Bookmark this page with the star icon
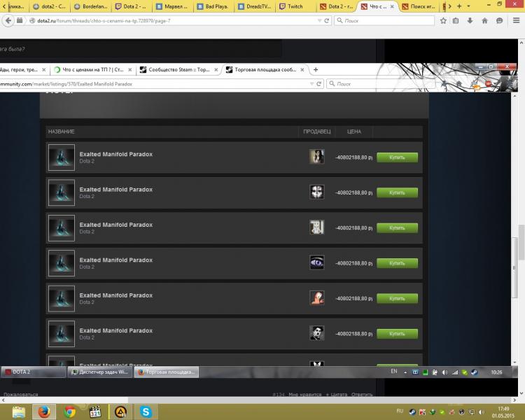525x420 pixels. coord(443,20)
